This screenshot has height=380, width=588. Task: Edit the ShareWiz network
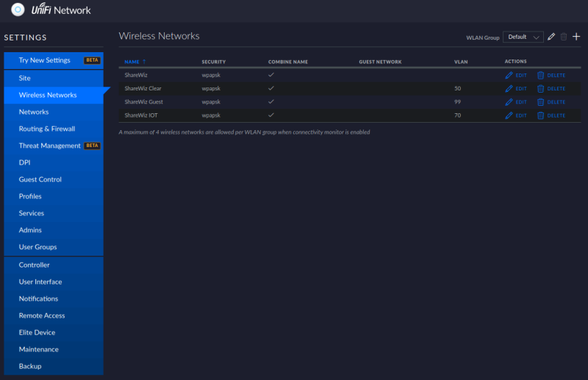(516, 76)
